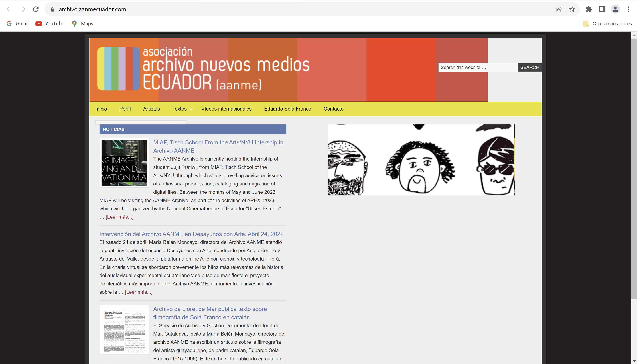Click the browser reload page icon
637x364 pixels.
36,9
